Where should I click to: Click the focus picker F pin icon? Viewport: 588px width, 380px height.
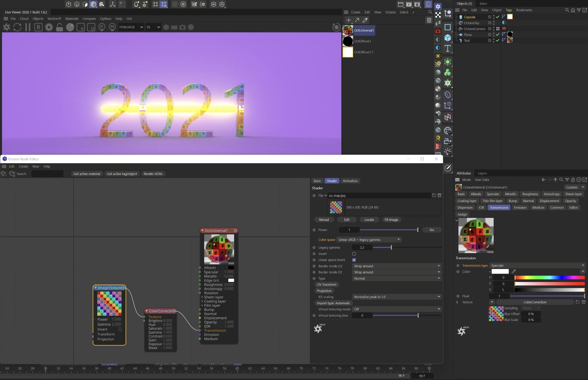coord(102,27)
